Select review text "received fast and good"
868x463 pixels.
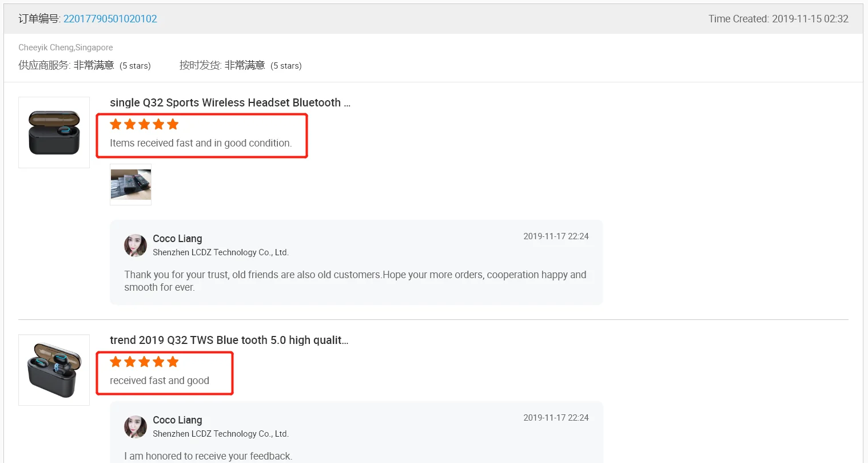click(x=160, y=381)
